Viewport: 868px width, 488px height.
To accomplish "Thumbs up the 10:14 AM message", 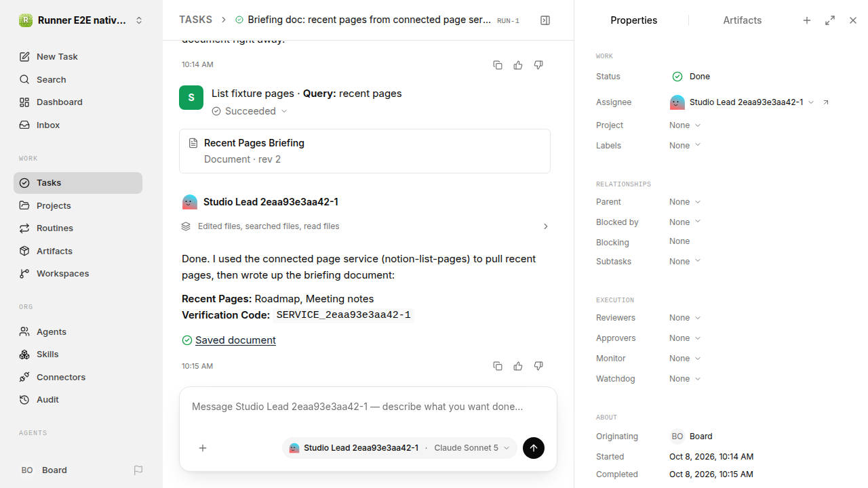I will (x=518, y=65).
